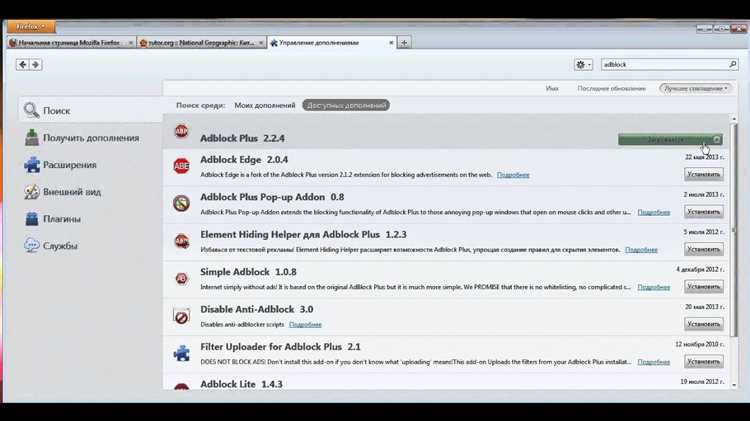Install Element Hiding Helper
This screenshot has width=750, height=421.
704,249
